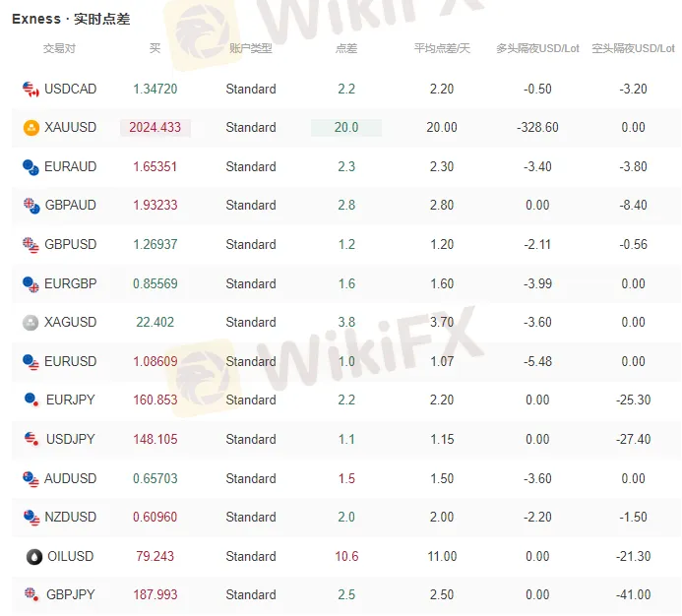Screen dimensions: 682x616
Task: Select the OILUSD symbol name
Action: coord(71,556)
